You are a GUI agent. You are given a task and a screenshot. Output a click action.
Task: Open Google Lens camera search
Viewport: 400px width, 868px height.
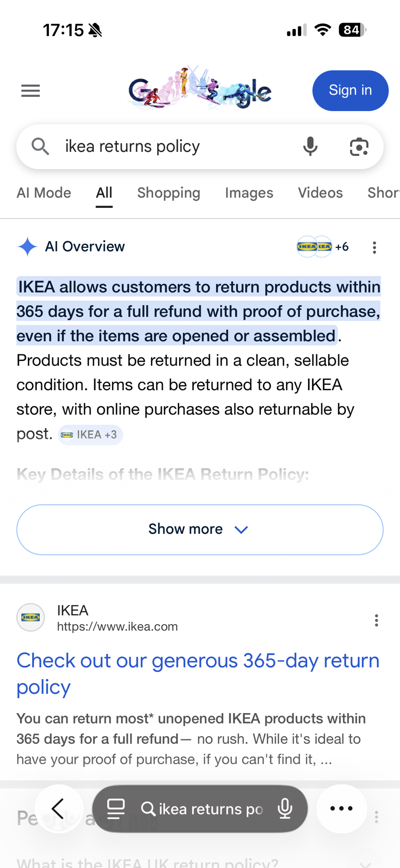click(x=359, y=147)
